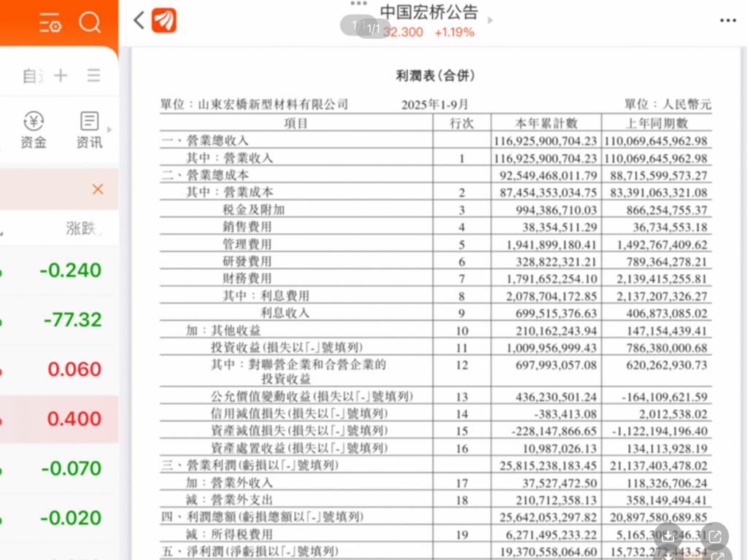747x560 pixels.
Task: Click the 減：所得稅費用 row label
Action: [x=229, y=534]
